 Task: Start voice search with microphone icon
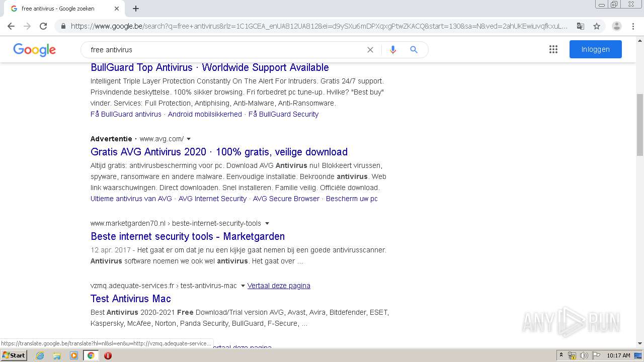pos(393,50)
